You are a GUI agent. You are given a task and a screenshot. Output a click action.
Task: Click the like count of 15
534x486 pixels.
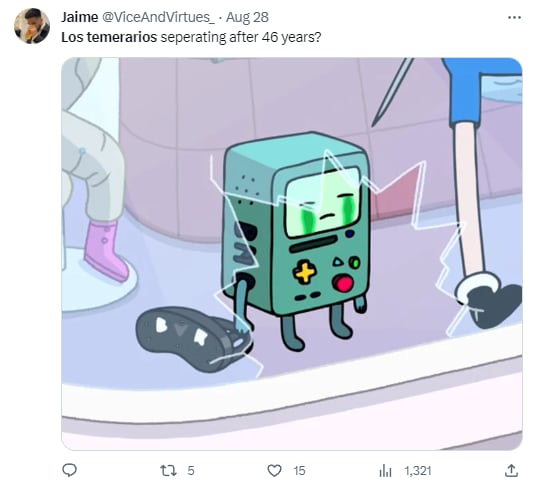(299, 471)
